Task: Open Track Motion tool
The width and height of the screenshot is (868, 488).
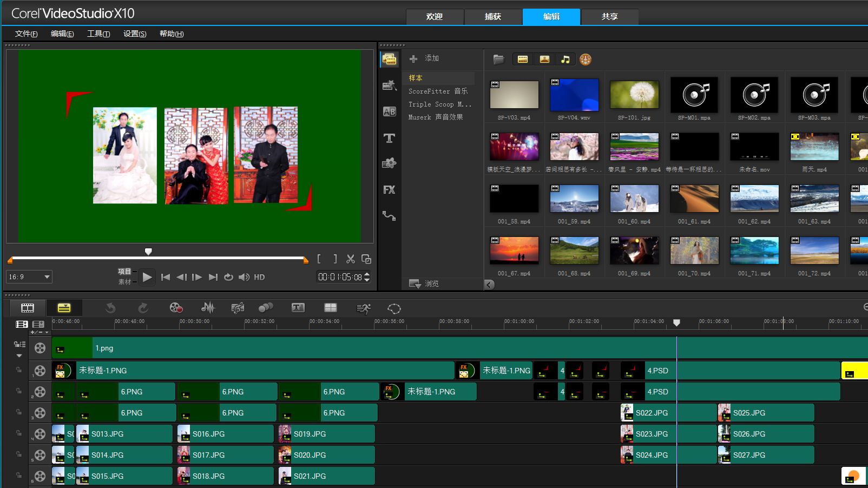Action: click(x=266, y=308)
